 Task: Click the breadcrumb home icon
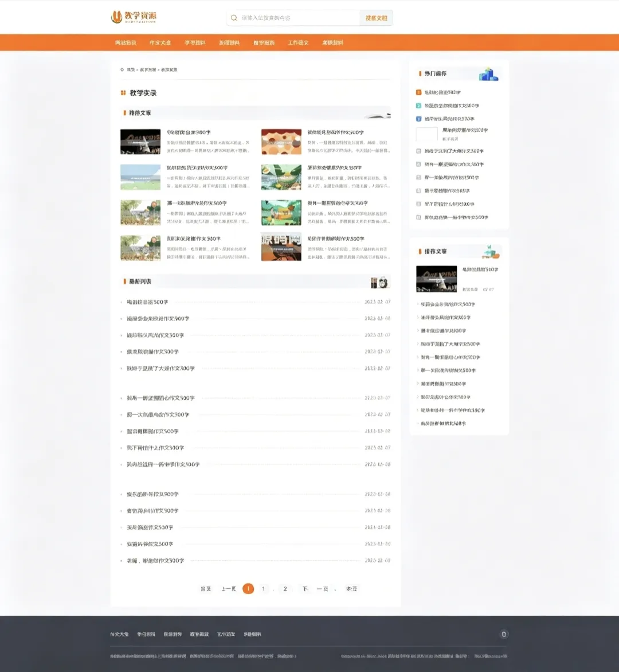(122, 69)
